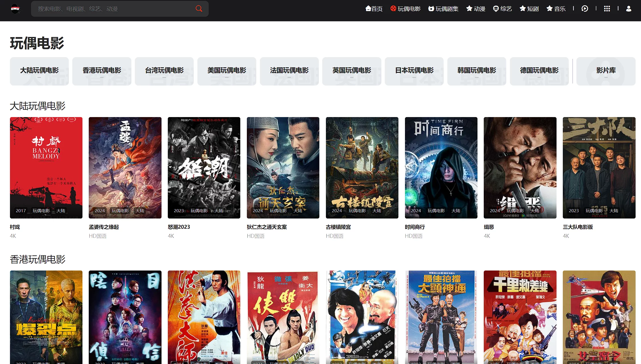641x364 pixels.
Task: Open the 影片库 library button
Action: pyautogui.click(x=606, y=71)
